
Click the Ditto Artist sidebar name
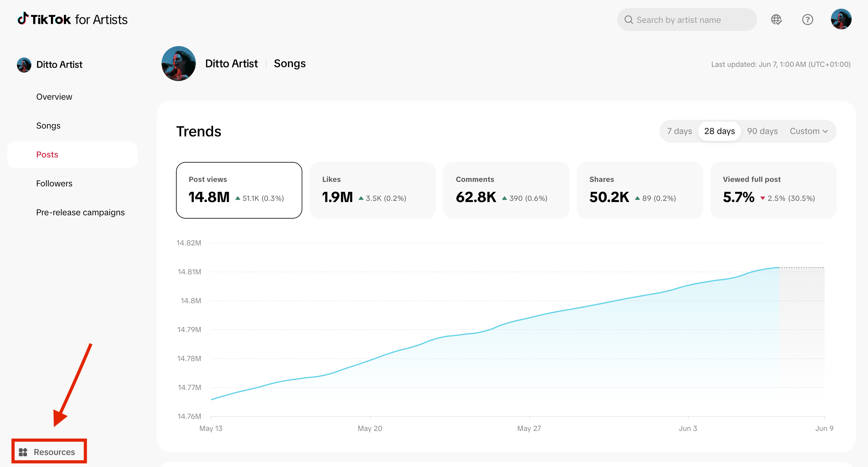coord(59,65)
